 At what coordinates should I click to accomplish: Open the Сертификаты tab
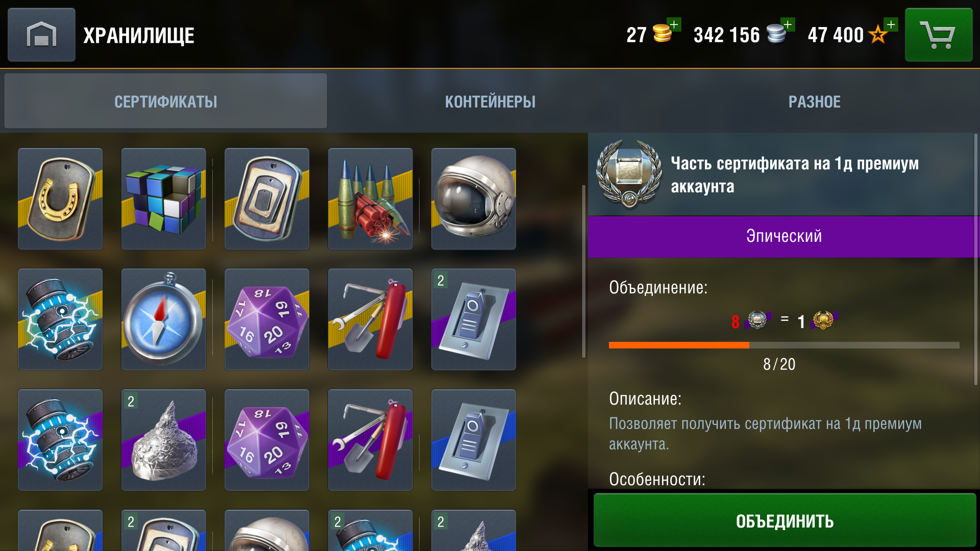pyautogui.click(x=166, y=101)
